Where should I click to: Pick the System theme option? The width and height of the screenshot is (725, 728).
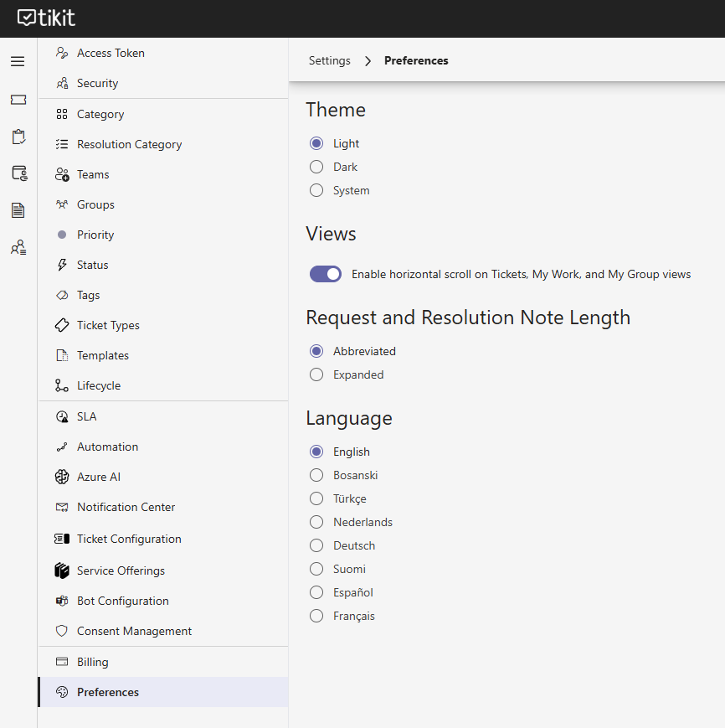316,190
